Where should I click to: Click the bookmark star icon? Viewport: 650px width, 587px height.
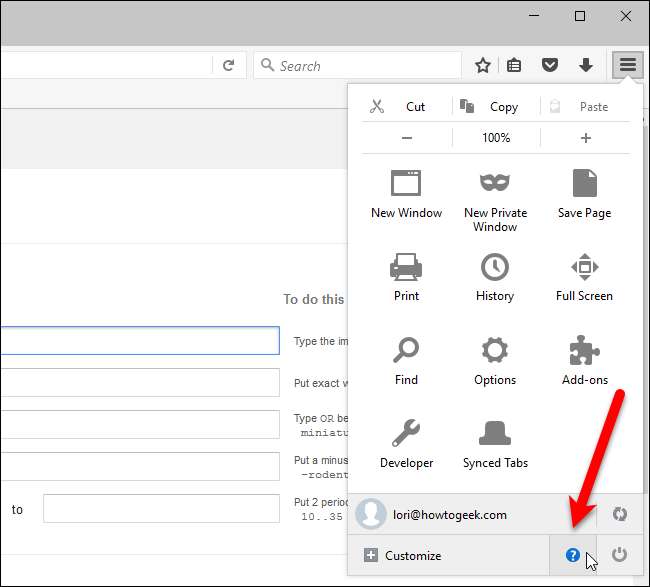tap(483, 65)
